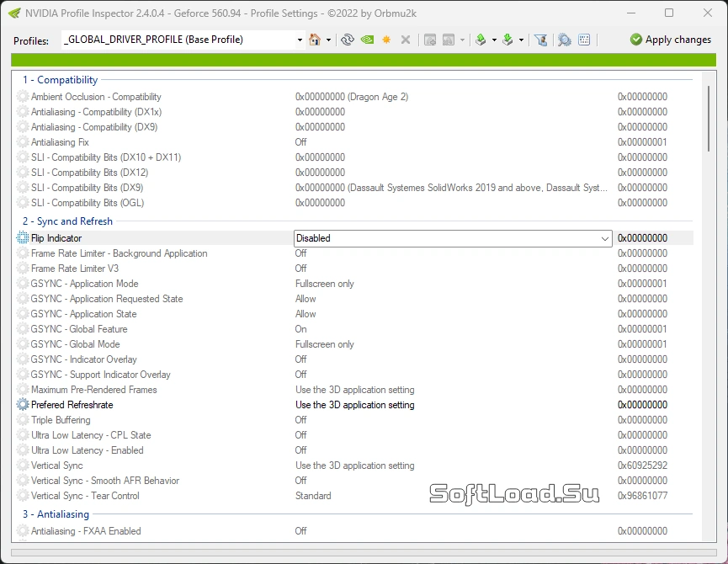Screen dimensions: 728x564
Task: Click the gear icon beside Antialiasing Fix
Action: pyautogui.click(x=23, y=142)
